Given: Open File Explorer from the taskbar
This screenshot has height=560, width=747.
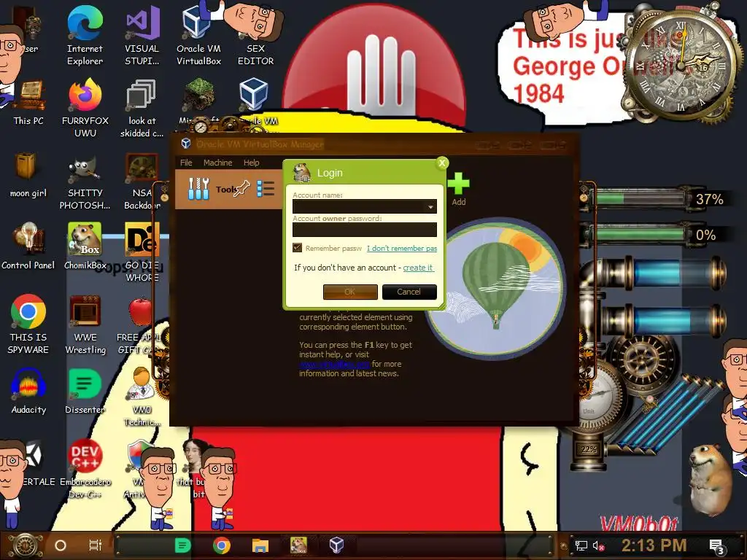Looking at the screenshot, I should [x=260, y=545].
